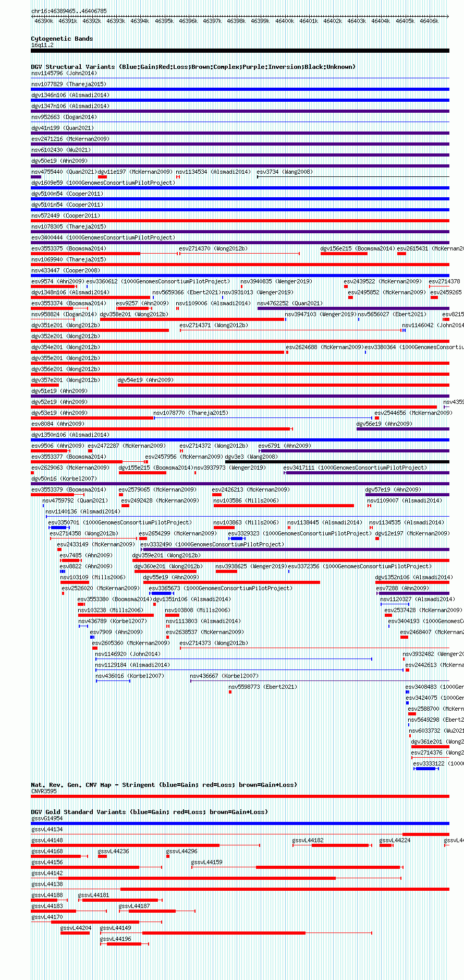The height and width of the screenshot is (980, 464).
Task: Select nsv1134534 (Alsmadi2014) variant label
Action: (x=213, y=172)
